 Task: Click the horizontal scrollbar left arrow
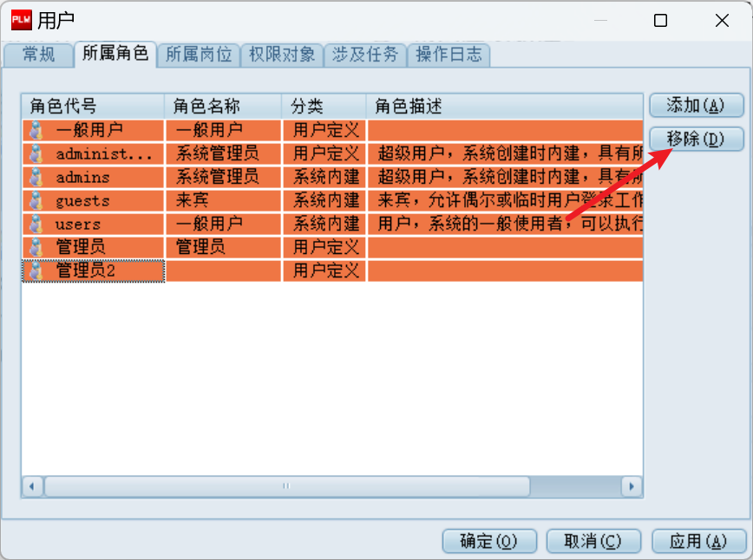tap(32, 486)
